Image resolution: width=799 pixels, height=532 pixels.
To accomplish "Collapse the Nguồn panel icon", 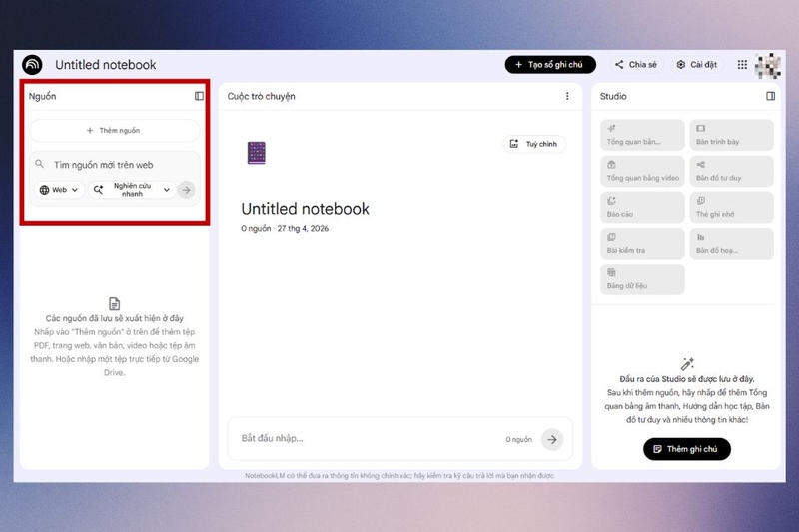I will point(199,96).
